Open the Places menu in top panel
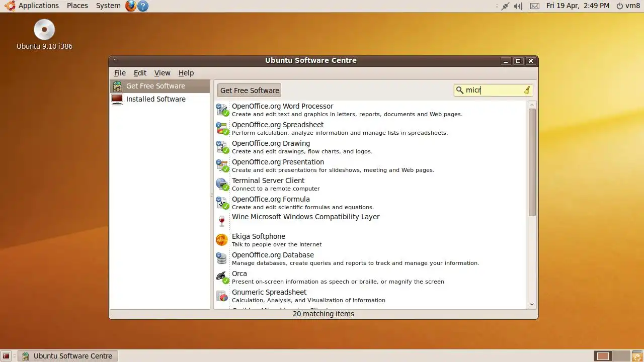This screenshot has width=644, height=362. pyautogui.click(x=77, y=6)
